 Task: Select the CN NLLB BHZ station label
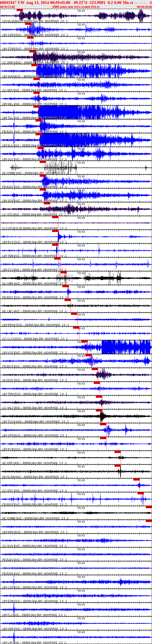[35, 21]
